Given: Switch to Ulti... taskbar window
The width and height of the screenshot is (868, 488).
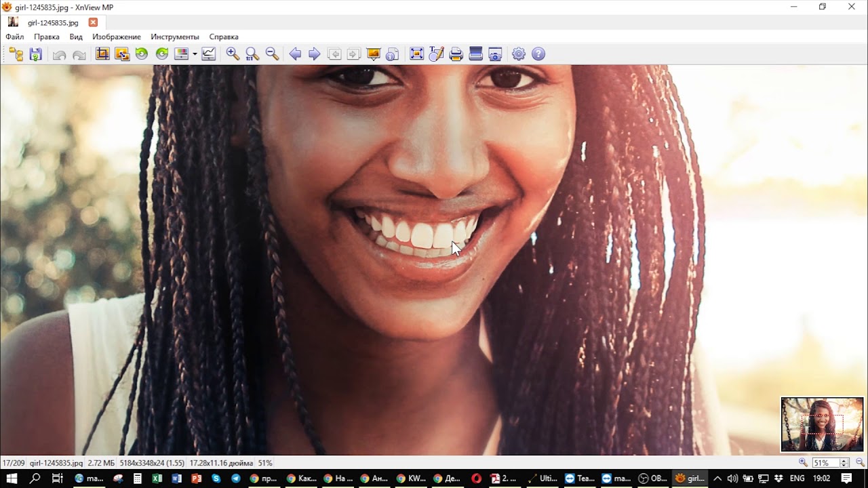Looking at the screenshot, I should (x=542, y=478).
